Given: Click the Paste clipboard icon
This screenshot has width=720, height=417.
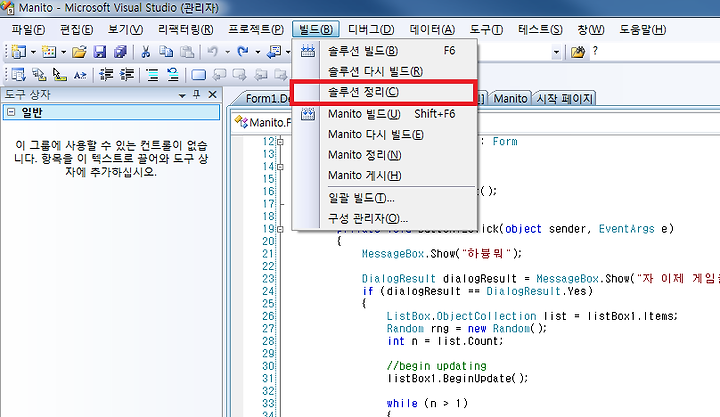Looking at the screenshot, I should [186, 52].
